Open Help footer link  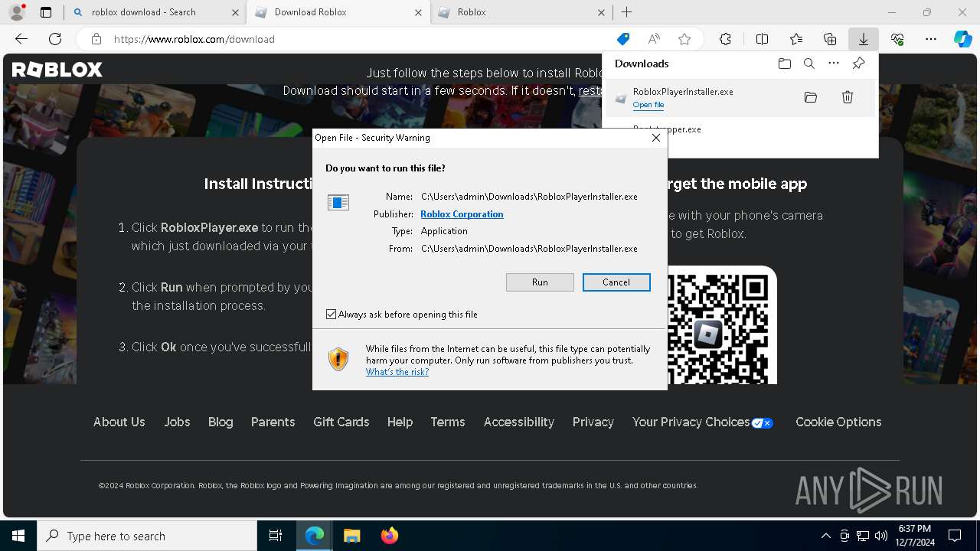tap(400, 422)
